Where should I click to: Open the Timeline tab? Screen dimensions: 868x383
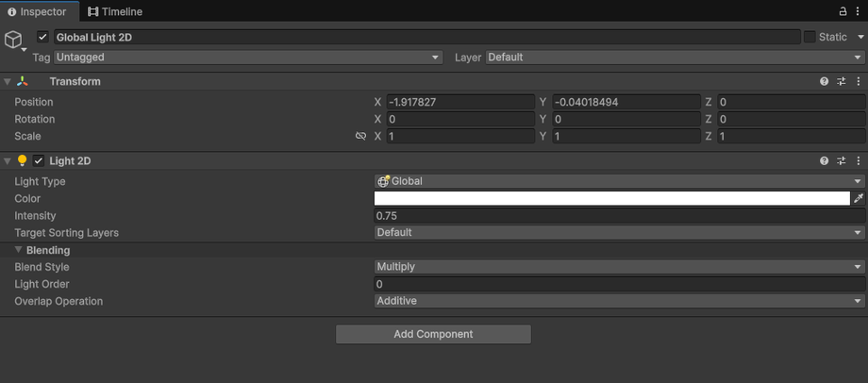(x=115, y=11)
